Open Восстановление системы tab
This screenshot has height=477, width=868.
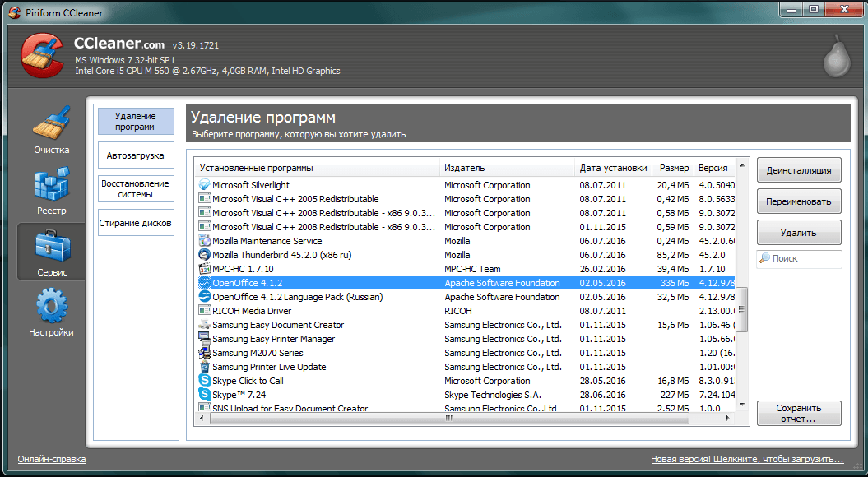point(136,189)
